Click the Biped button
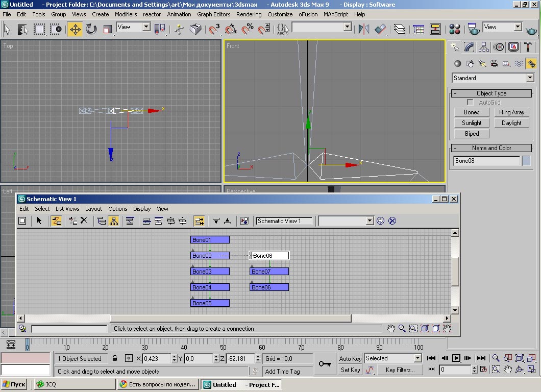This screenshot has height=392, width=541. (472, 134)
